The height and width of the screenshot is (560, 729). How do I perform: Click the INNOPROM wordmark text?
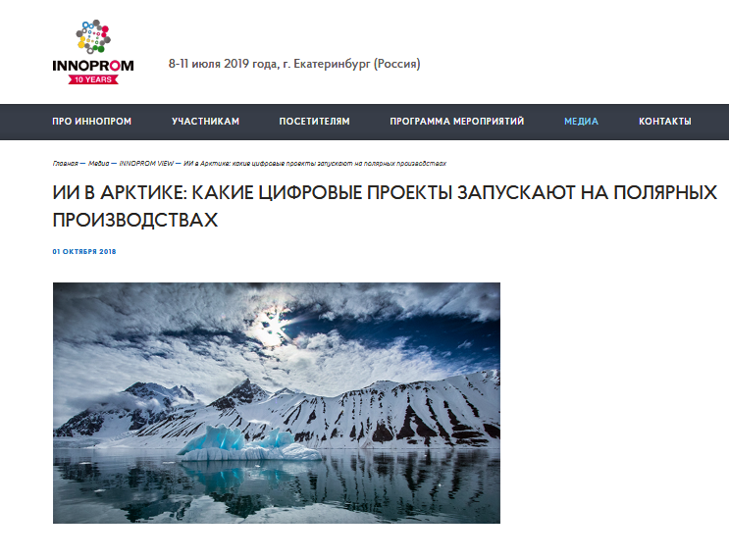93,66
